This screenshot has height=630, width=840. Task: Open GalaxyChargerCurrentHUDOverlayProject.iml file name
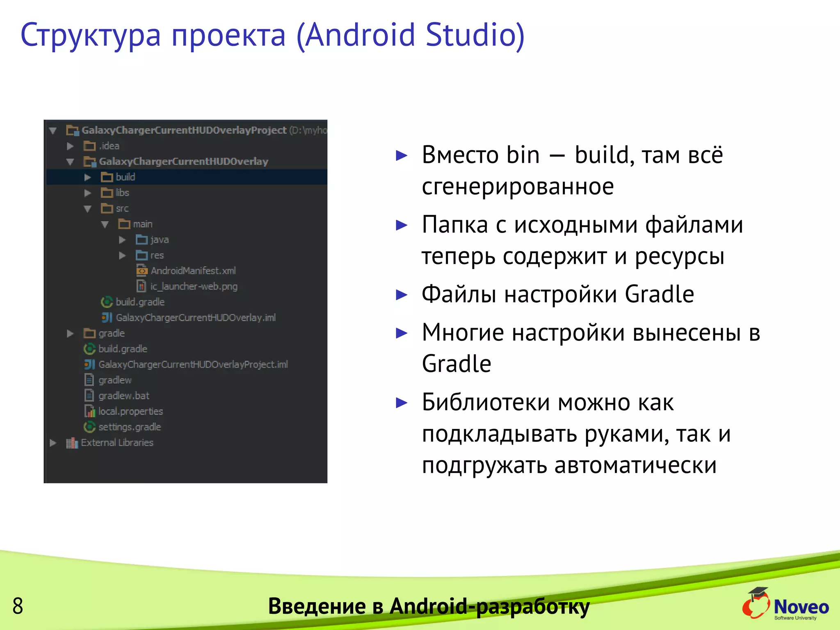tap(193, 365)
